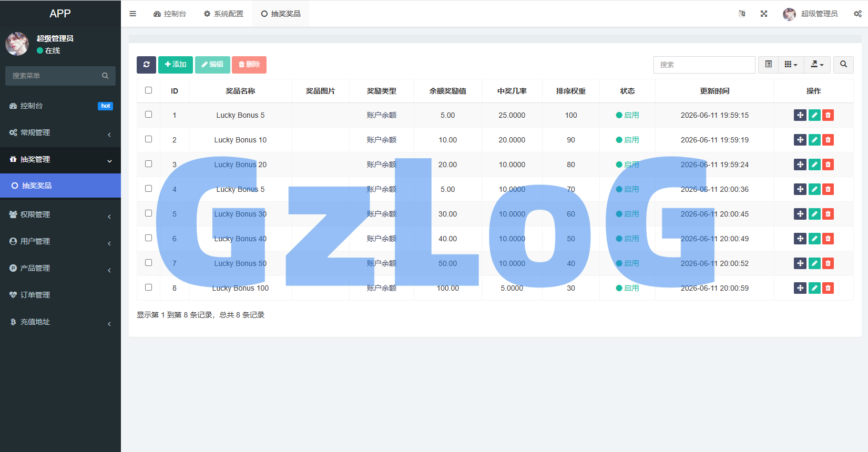The image size is (868, 452).
Task: Toggle 启用 status for row ID 1
Action: [x=627, y=115]
